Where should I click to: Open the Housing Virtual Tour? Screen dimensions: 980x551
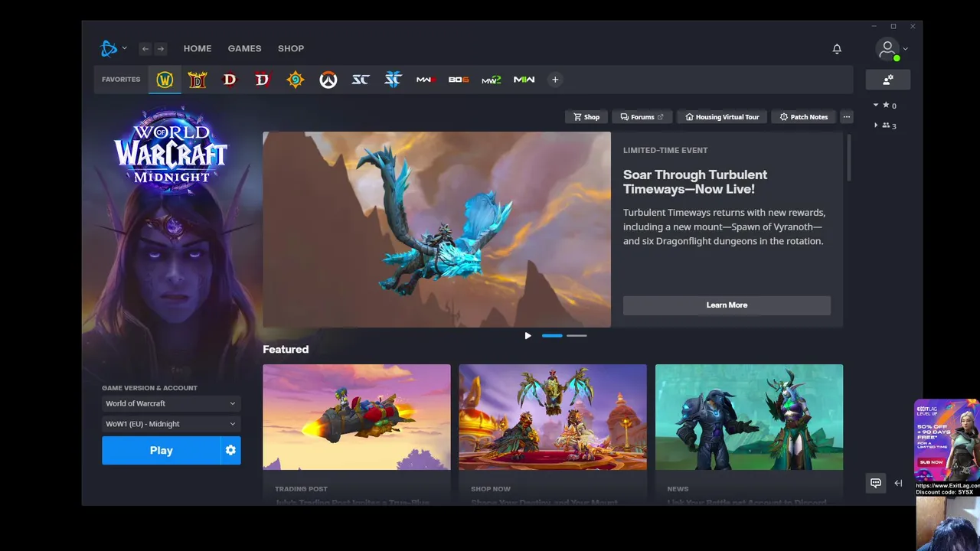coord(722,117)
